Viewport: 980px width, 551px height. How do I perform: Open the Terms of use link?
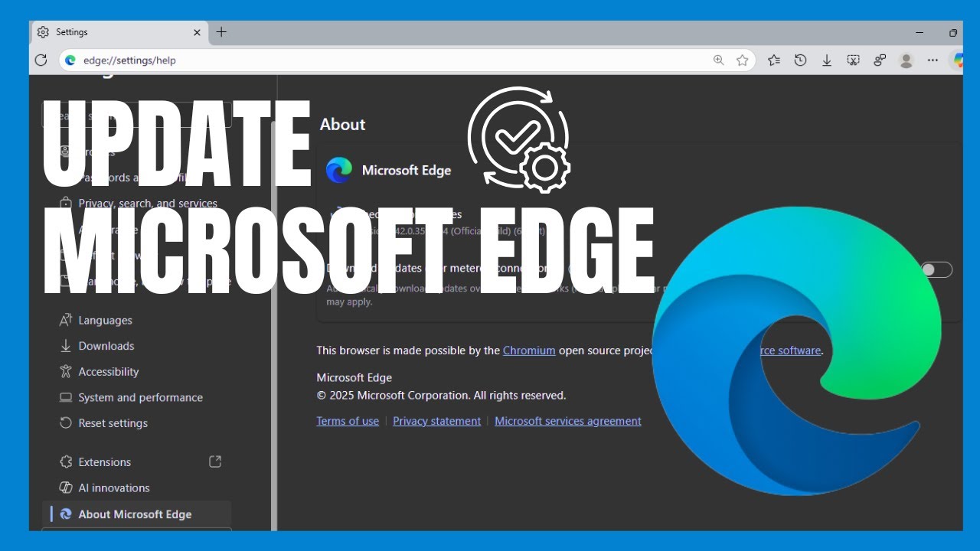(x=348, y=421)
